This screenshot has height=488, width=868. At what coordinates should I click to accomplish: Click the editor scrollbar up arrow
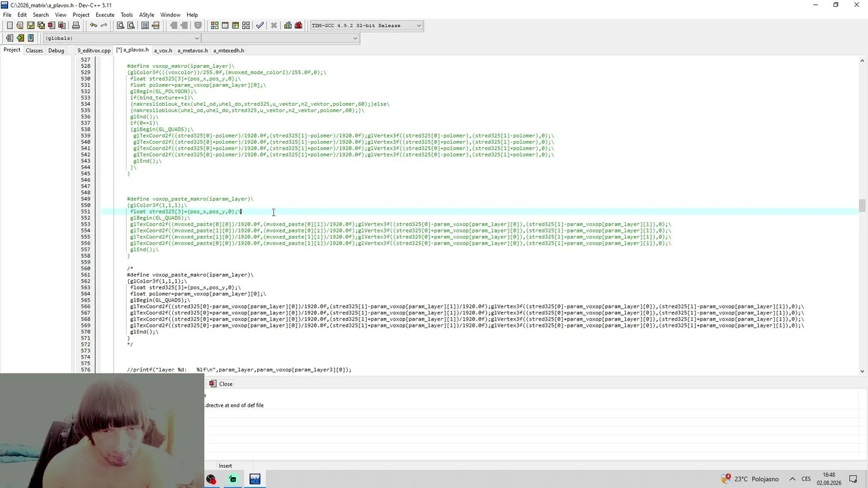coord(863,60)
